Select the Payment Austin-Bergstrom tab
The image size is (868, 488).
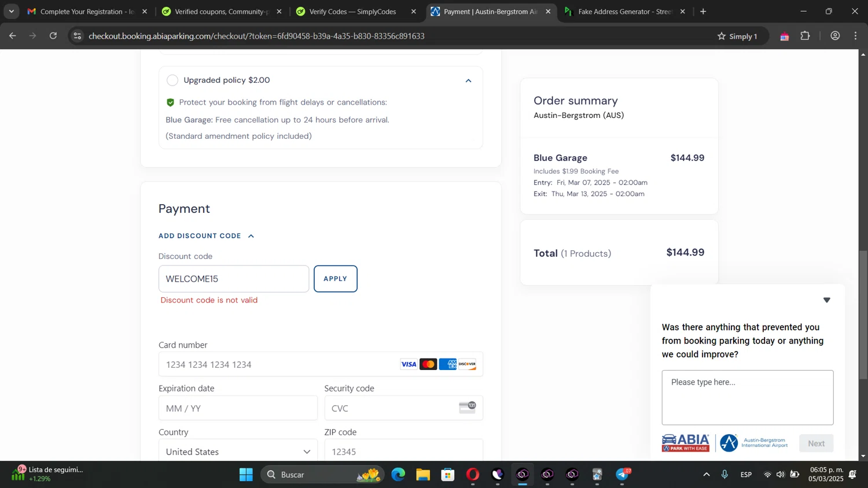coord(490,12)
